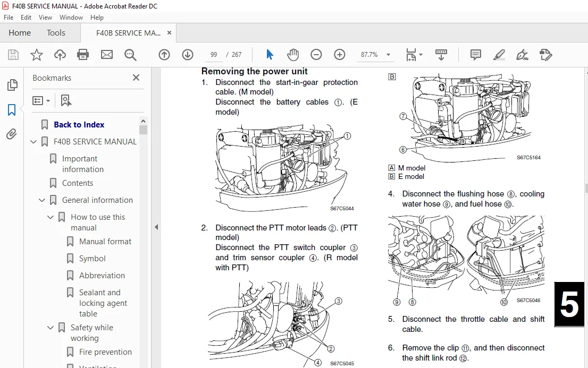Go to previous page arrow
Screen dimensions: 588x368
[164, 55]
